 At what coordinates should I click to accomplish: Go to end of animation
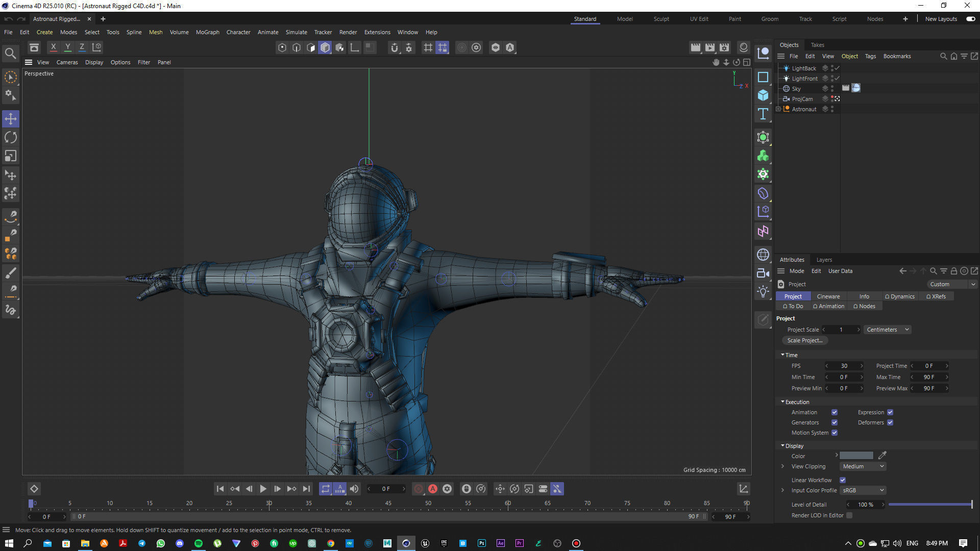coord(306,489)
